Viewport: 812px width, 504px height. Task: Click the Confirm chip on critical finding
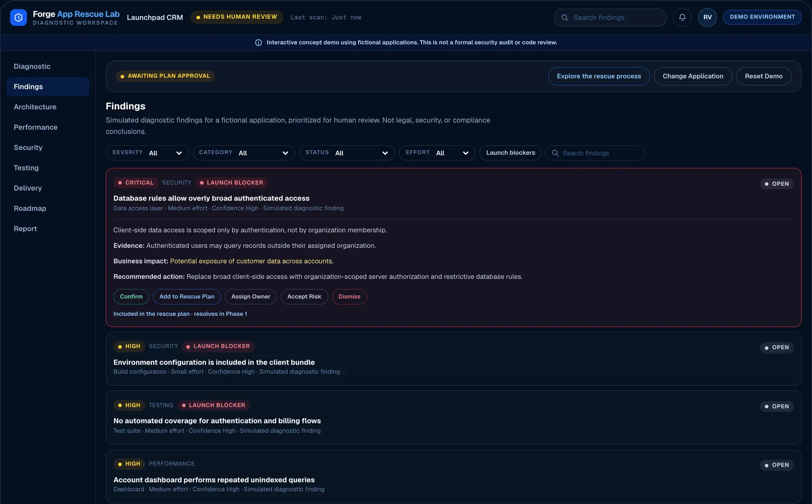point(131,297)
